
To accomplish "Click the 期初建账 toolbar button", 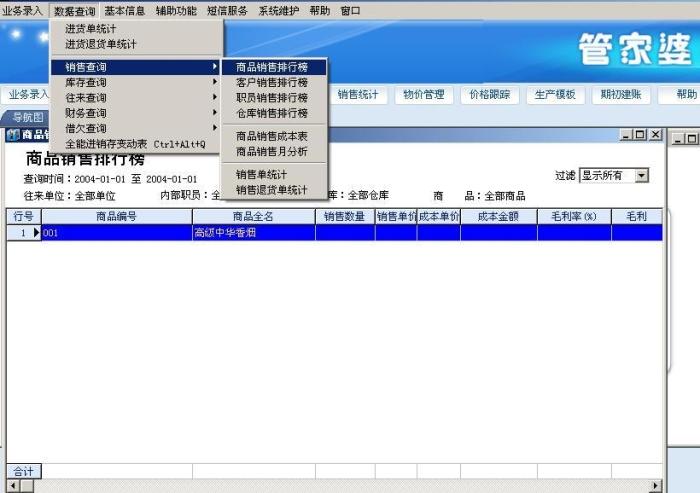I will click(x=621, y=95).
